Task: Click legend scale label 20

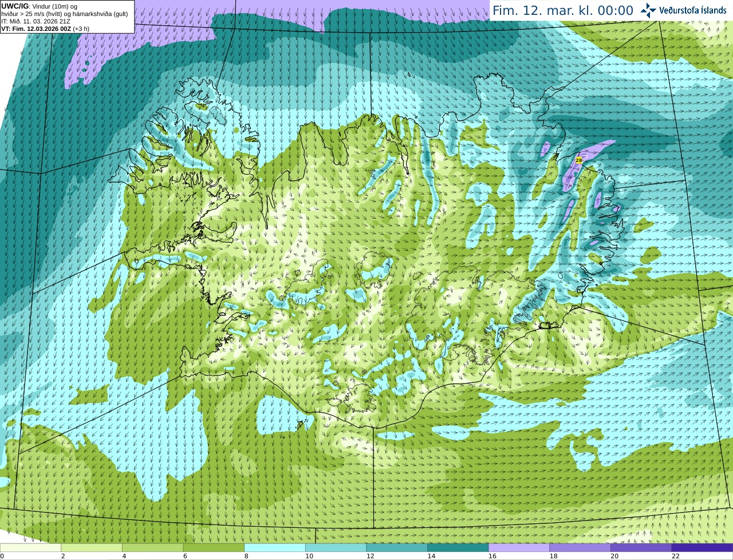Action: point(614,556)
